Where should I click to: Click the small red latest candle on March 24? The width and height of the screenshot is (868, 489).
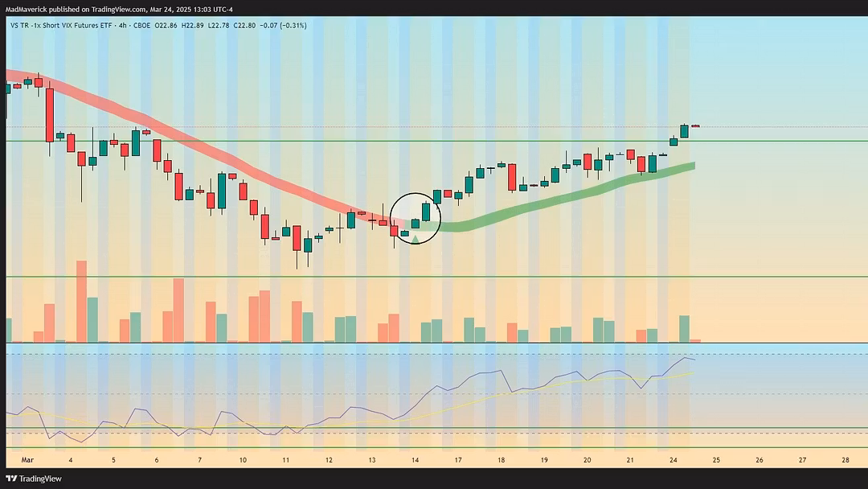(x=695, y=126)
